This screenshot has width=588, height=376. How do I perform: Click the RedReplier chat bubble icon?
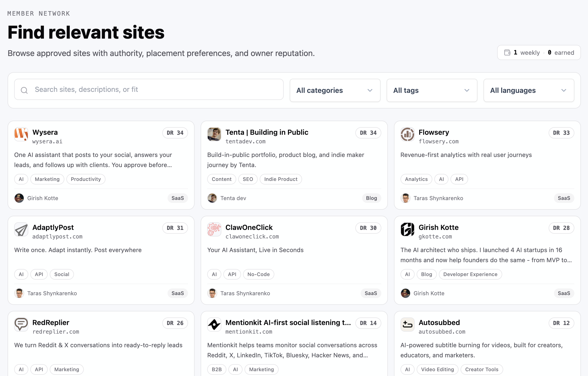[21, 325]
